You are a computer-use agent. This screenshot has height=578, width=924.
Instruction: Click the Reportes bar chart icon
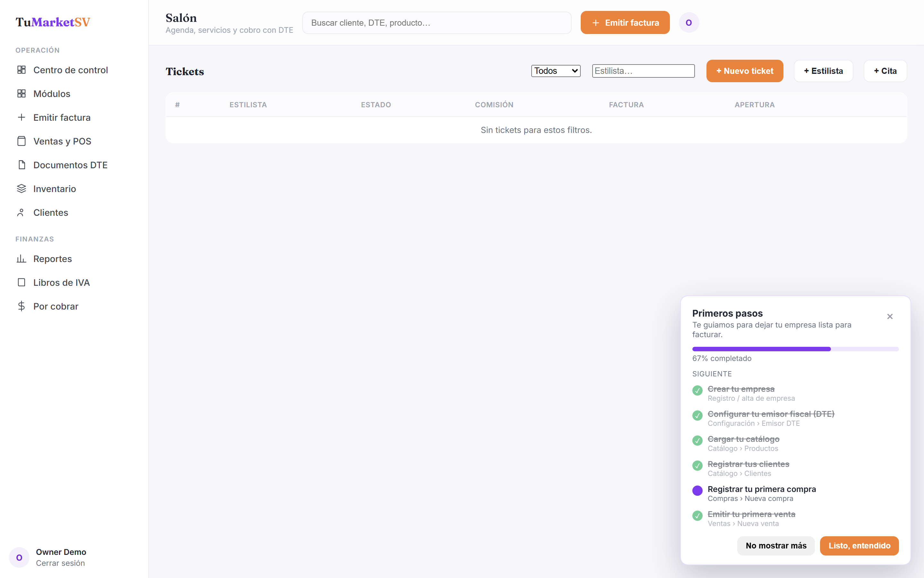tap(21, 258)
